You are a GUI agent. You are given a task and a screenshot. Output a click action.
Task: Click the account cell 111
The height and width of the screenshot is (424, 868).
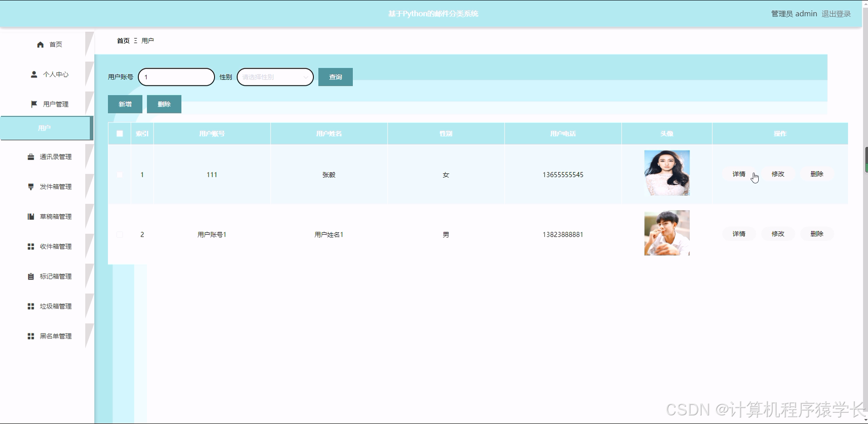(212, 175)
